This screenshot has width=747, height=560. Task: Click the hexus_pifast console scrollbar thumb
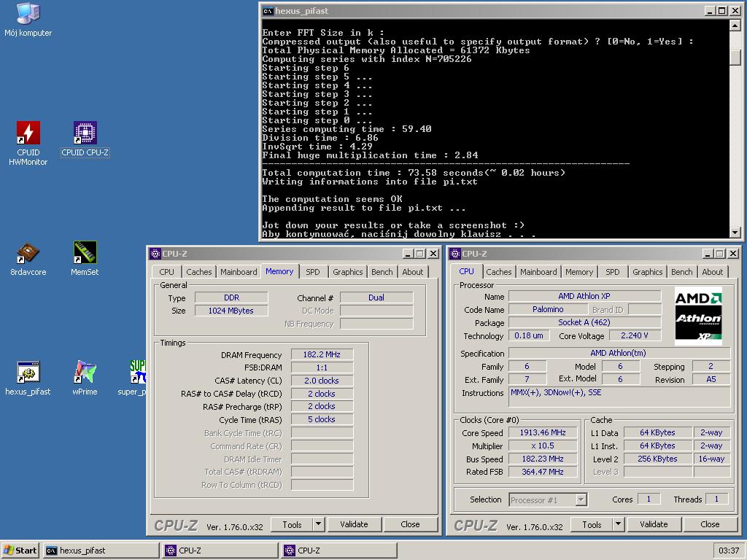pos(735,56)
